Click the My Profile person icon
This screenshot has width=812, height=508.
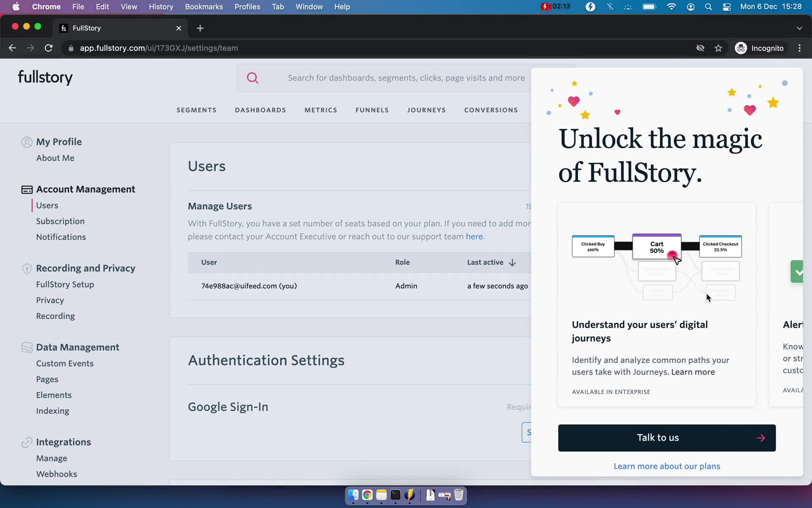coord(27,142)
